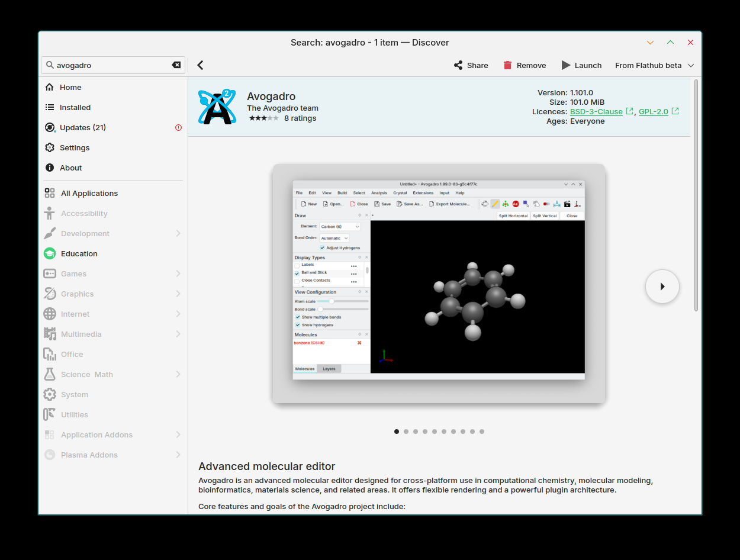Open the Settings gear entry
The height and width of the screenshot is (560, 740).
(x=75, y=147)
